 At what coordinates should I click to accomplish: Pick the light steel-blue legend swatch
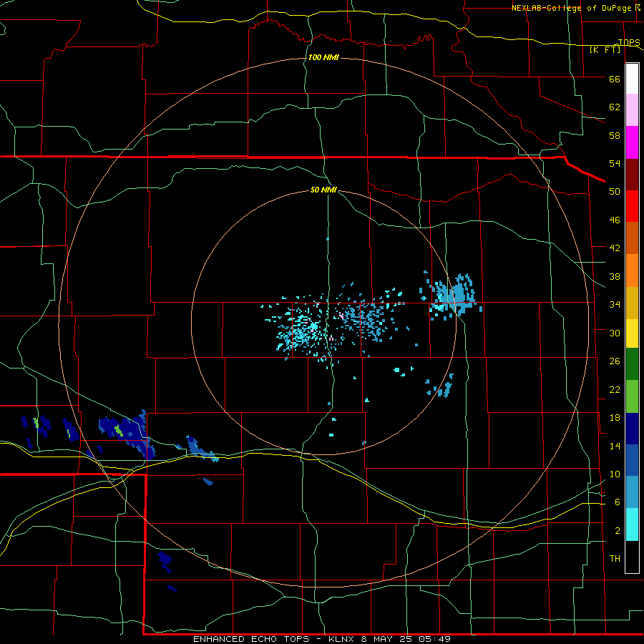pyautogui.click(x=632, y=492)
